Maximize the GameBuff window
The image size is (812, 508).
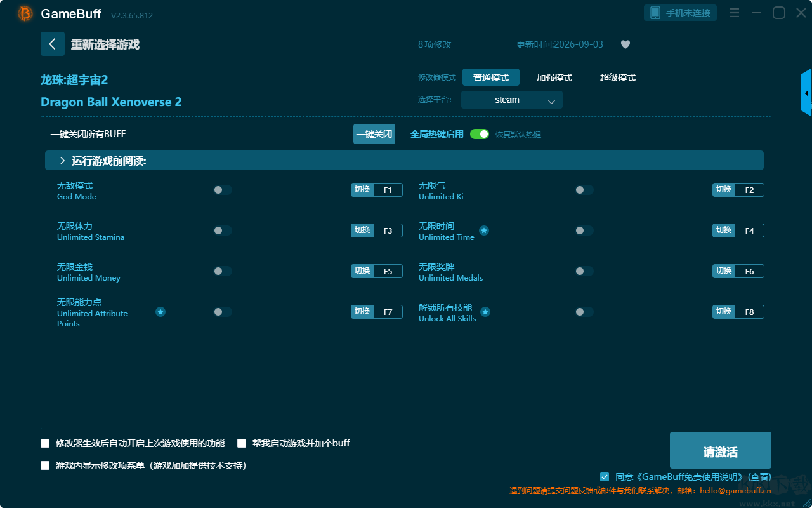tap(779, 13)
